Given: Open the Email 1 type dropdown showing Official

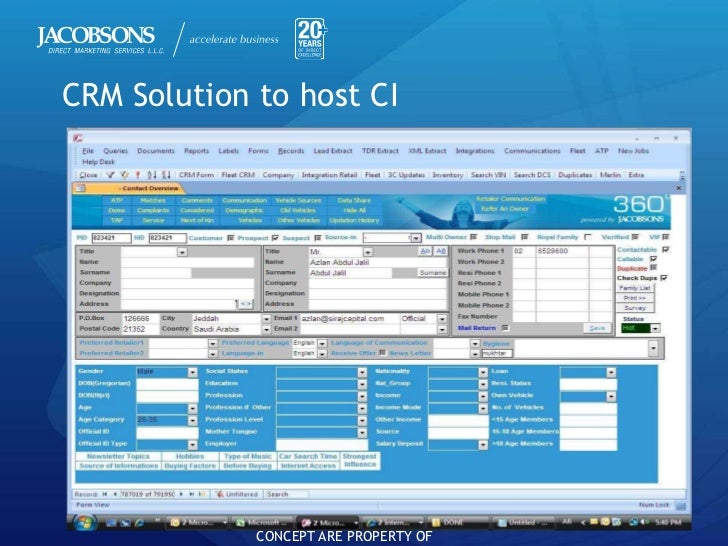Looking at the screenshot, I should click(442, 319).
